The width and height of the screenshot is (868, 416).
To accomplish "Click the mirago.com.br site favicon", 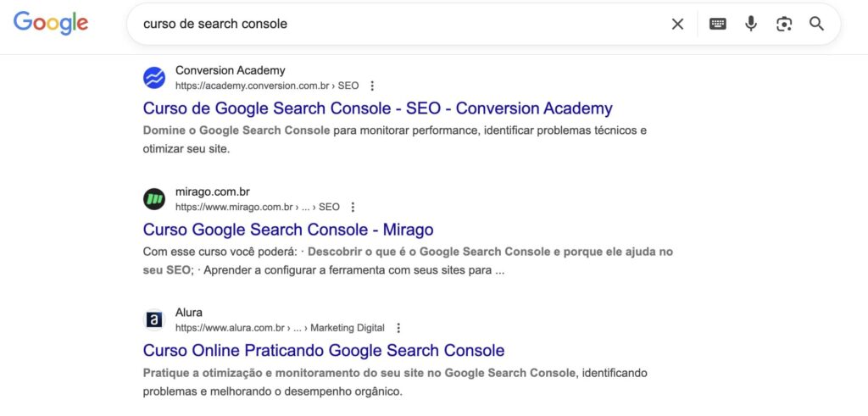I will tap(154, 199).
